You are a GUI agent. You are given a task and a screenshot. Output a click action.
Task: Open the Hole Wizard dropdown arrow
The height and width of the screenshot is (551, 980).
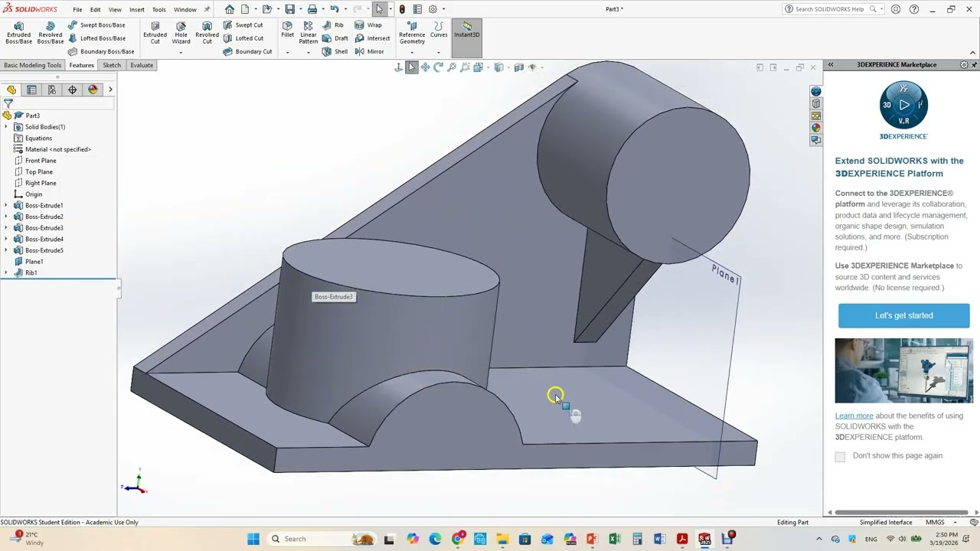point(181,52)
